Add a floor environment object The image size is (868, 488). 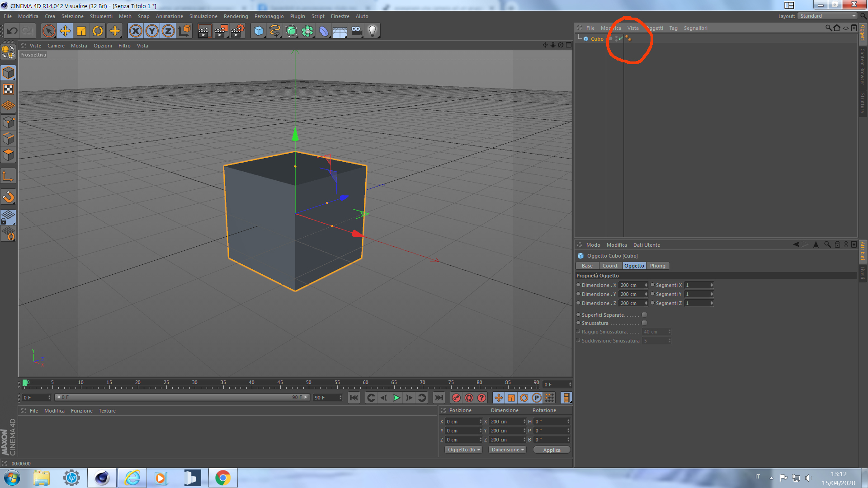point(340,31)
